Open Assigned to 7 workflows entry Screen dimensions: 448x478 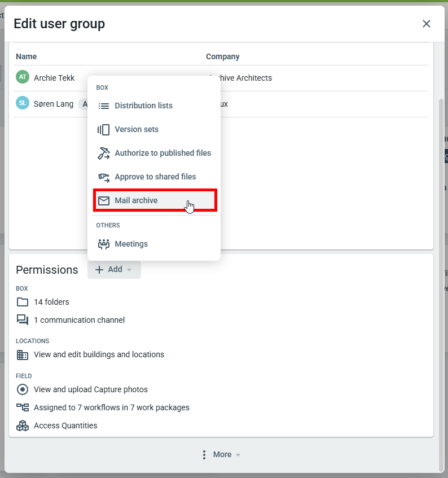coord(111,407)
